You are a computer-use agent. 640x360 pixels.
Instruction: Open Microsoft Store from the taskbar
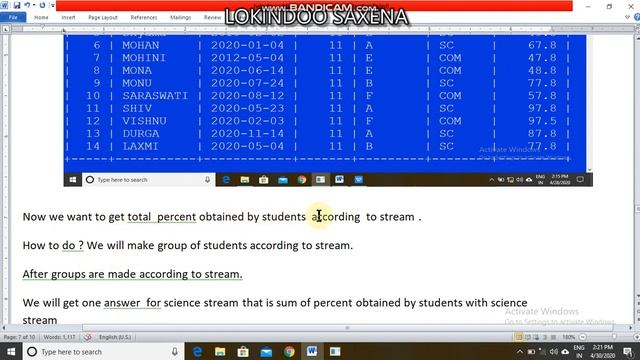tap(243, 351)
